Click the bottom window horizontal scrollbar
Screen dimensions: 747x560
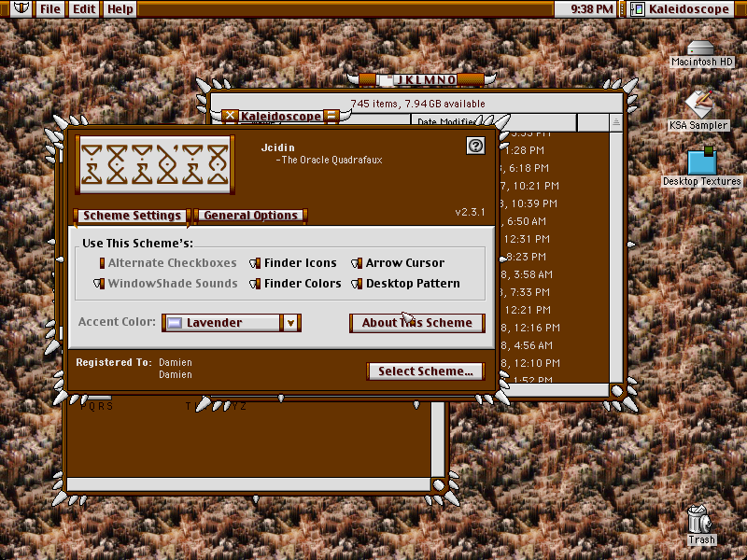pyautogui.click(x=249, y=484)
